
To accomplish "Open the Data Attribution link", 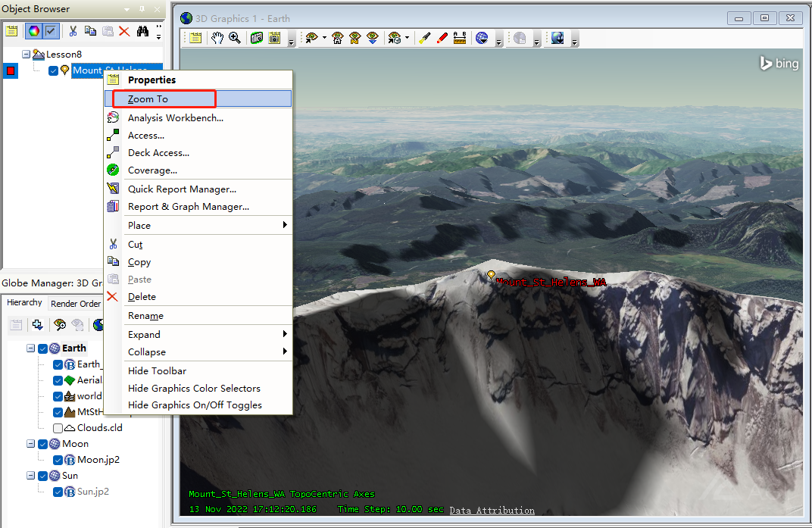I will [x=492, y=511].
